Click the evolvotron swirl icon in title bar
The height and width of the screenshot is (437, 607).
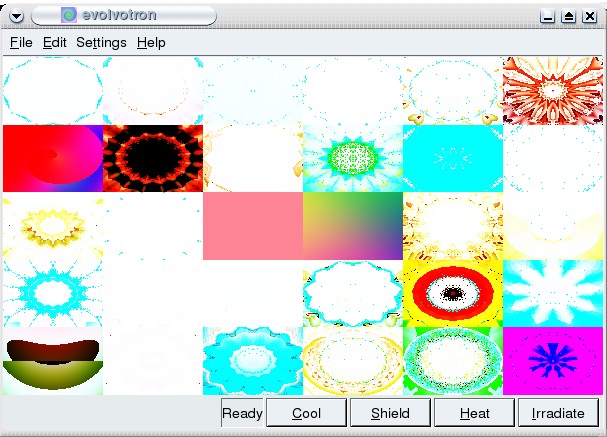click(x=69, y=15)
